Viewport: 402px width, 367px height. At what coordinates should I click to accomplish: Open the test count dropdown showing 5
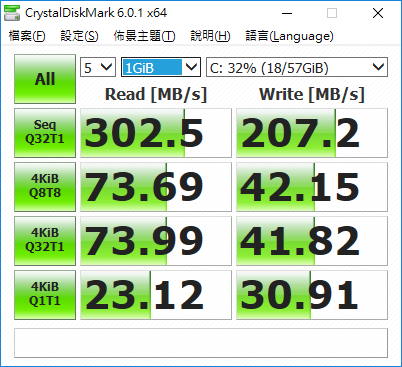pos(98,67)
